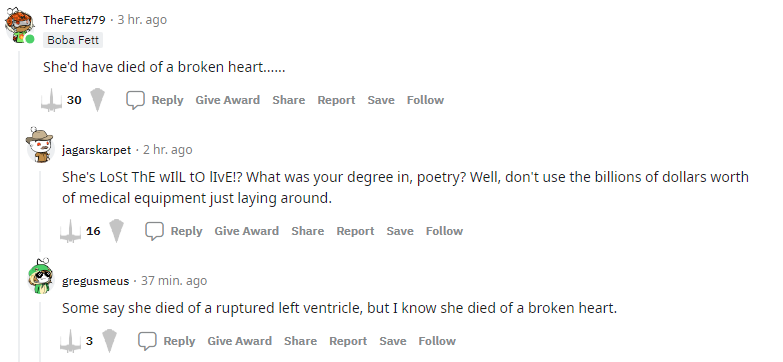The width and height of the screenshot is (783, 362).
Task: Downvote TheFettz79's broken heart comment
Action: pyautogui.click(x=98, y=100)
